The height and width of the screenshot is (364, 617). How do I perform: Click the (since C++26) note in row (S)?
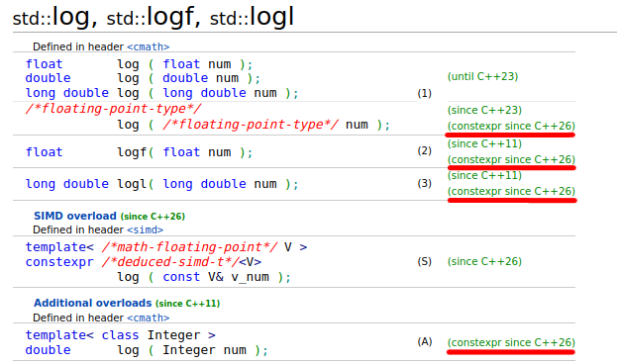(484, 261)
